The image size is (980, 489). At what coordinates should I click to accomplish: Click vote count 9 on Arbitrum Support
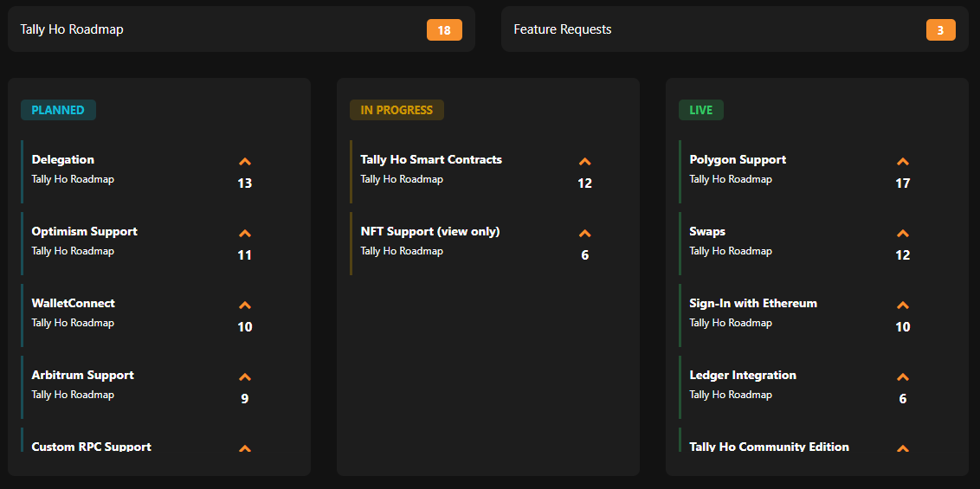(x=245, y=399)
